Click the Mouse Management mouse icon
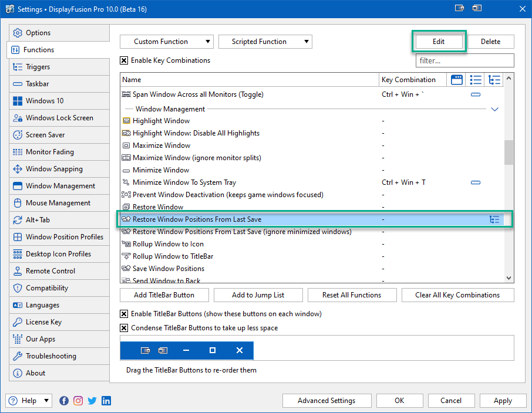The height and width of the screenshot is (413, 532). [18, 203]
